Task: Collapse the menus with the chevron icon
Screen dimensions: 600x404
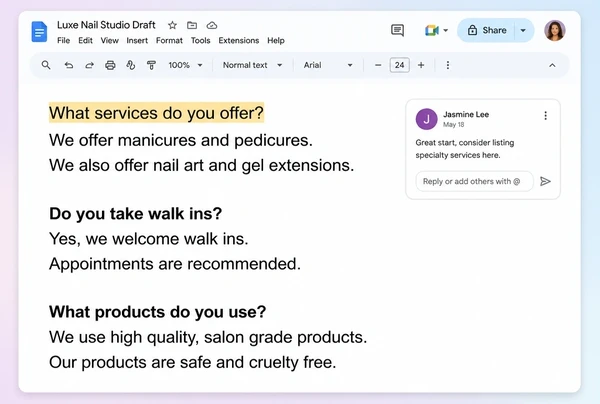Action: (x=552, y=65)
